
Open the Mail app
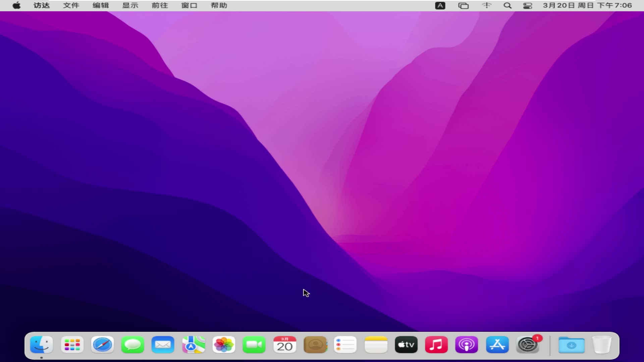click(163, 345)
